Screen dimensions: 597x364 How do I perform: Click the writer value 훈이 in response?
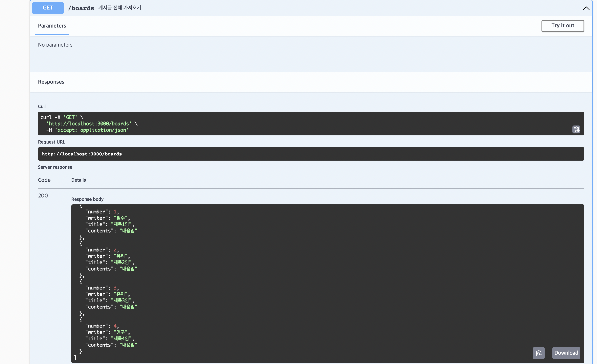(x=121, y=294)
